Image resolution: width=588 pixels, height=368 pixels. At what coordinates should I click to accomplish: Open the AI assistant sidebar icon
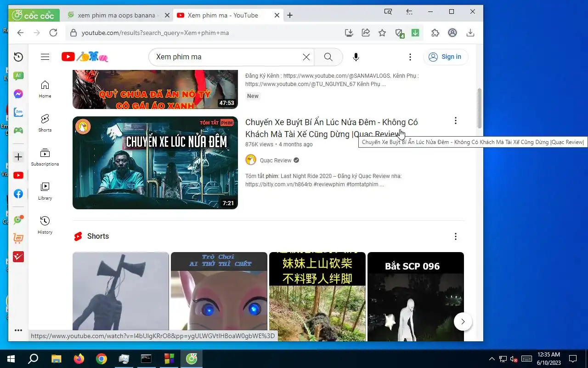18,75
